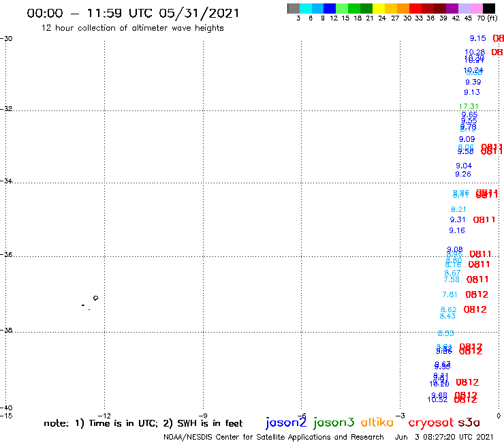Click the yellow swatch in wave height legend
The width and height of the screenshot is (504, 443).
click(379, 8)
